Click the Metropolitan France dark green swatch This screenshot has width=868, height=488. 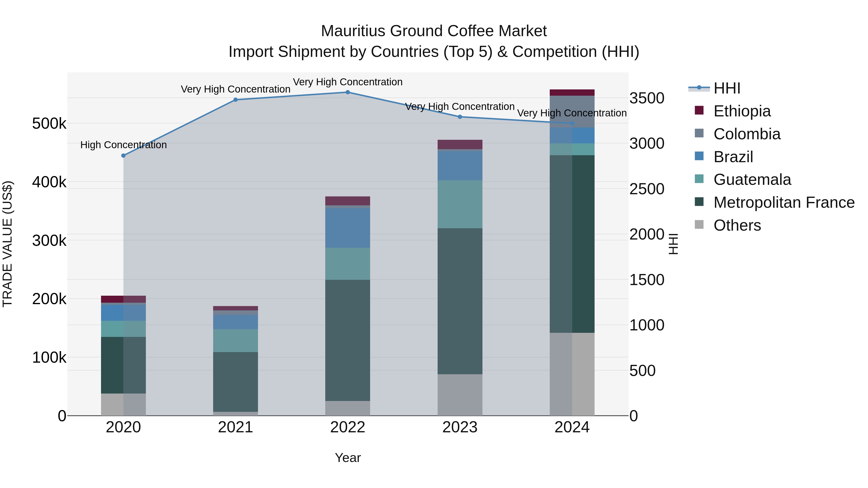tap(699, 201)
